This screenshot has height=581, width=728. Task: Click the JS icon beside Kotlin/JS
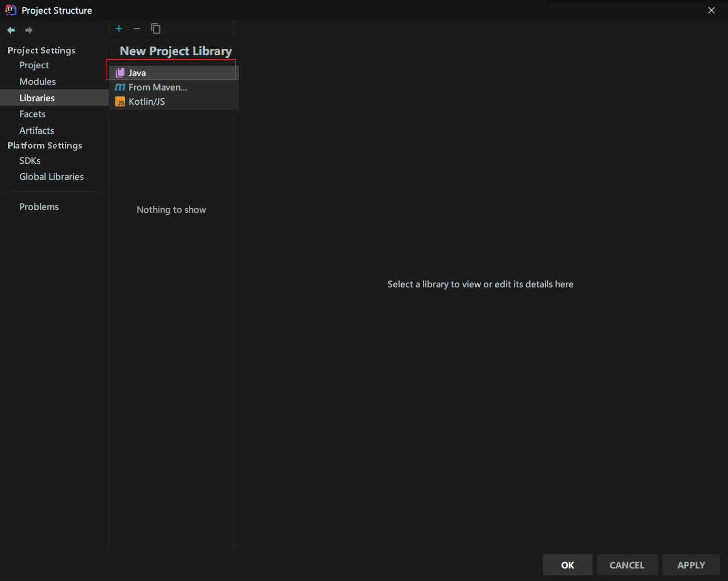120,101
